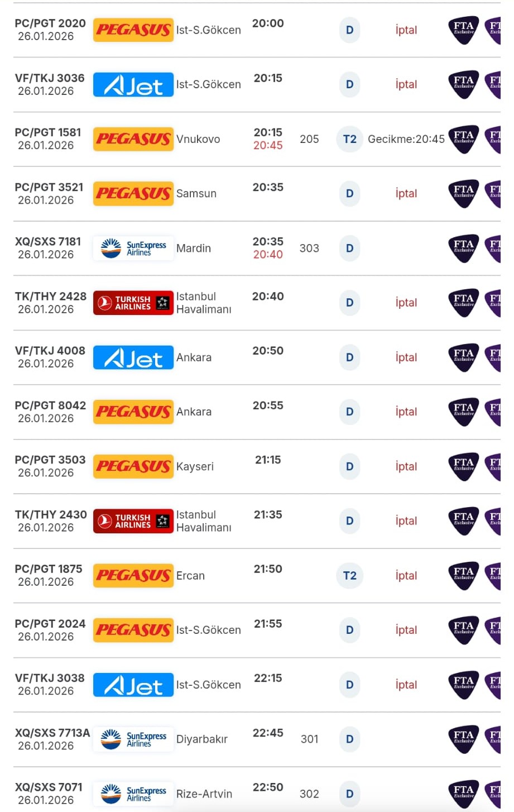
Task: Click delayed time 20:40 on the Mardin flight
Action: coord(268,255)
